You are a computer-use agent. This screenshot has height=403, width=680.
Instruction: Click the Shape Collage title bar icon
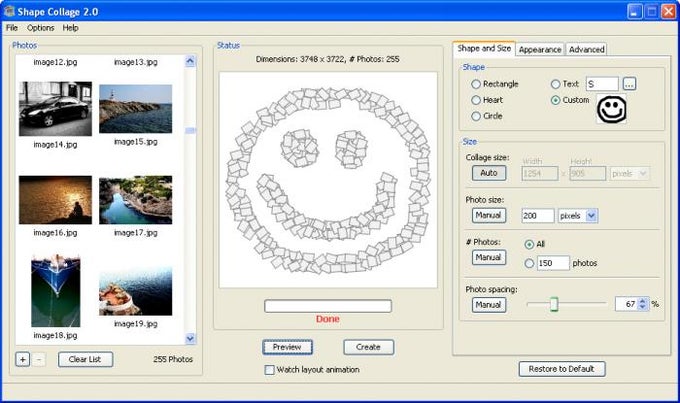pyautogui.click(x=9, y=11)
